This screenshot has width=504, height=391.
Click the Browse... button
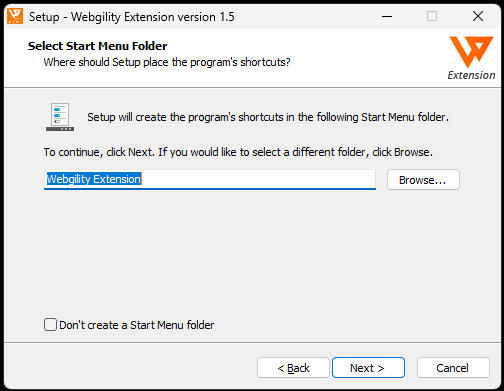423,180
